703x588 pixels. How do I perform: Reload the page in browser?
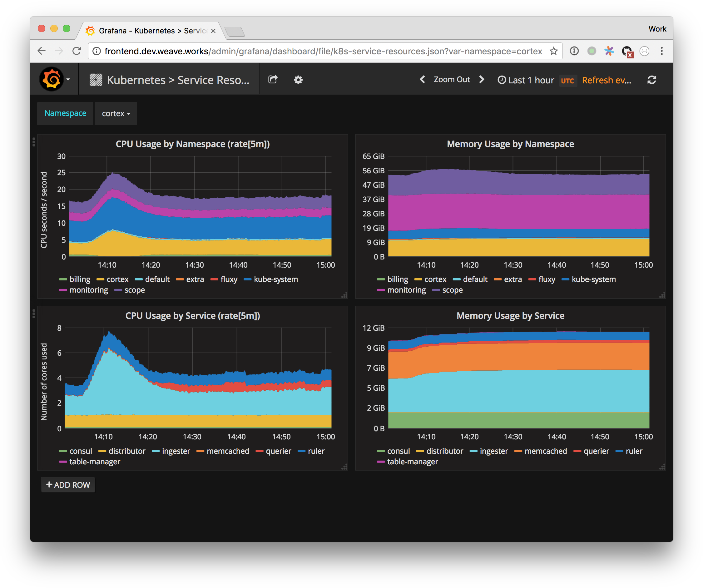coord(77,51)
